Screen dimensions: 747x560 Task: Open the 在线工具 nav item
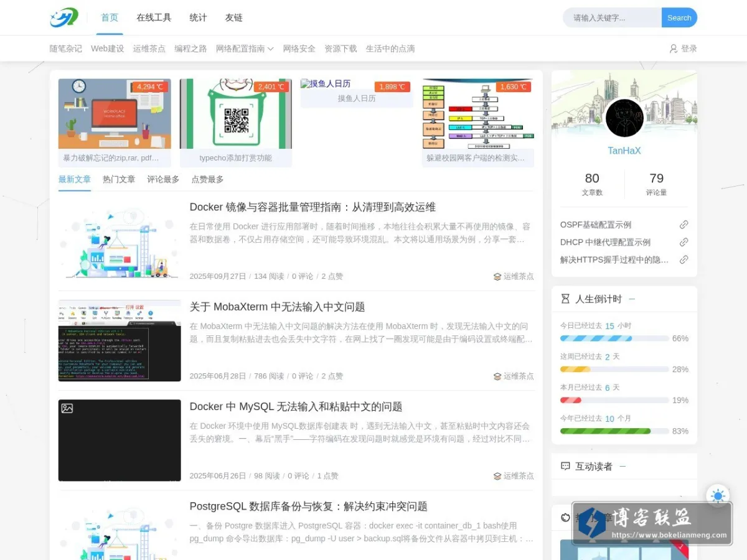(154, 17)
